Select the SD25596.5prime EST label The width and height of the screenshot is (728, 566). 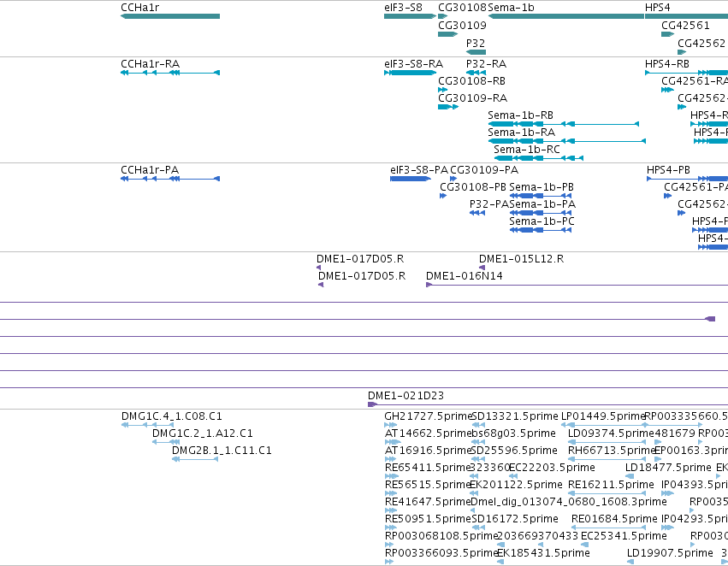coord(514,451)
